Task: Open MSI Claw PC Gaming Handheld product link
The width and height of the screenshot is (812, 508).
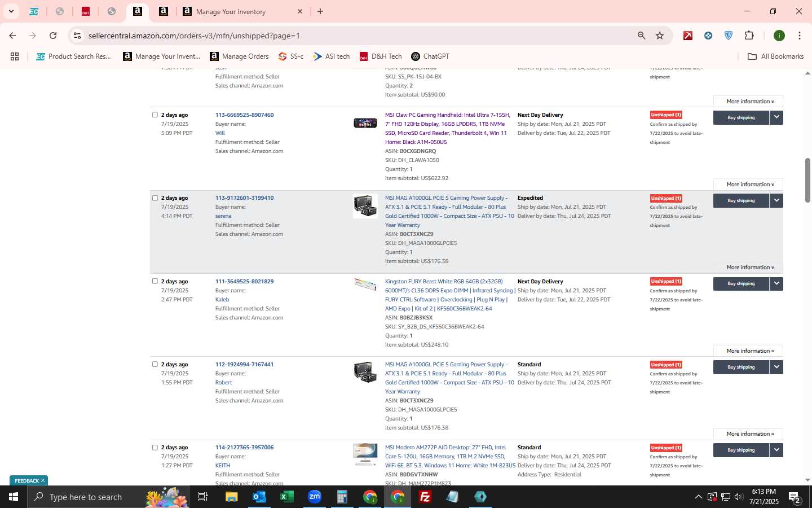Action: pos(447,128)
